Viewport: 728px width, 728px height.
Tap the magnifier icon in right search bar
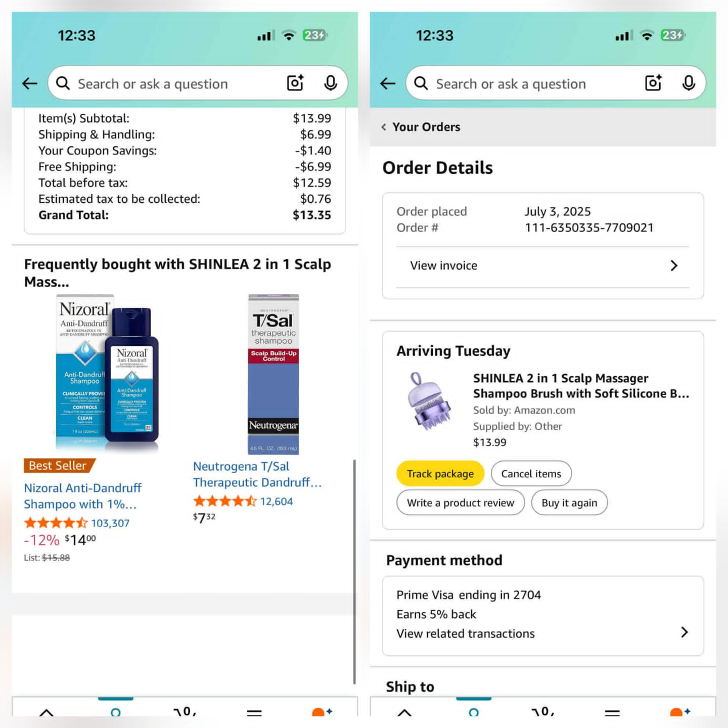421,83
